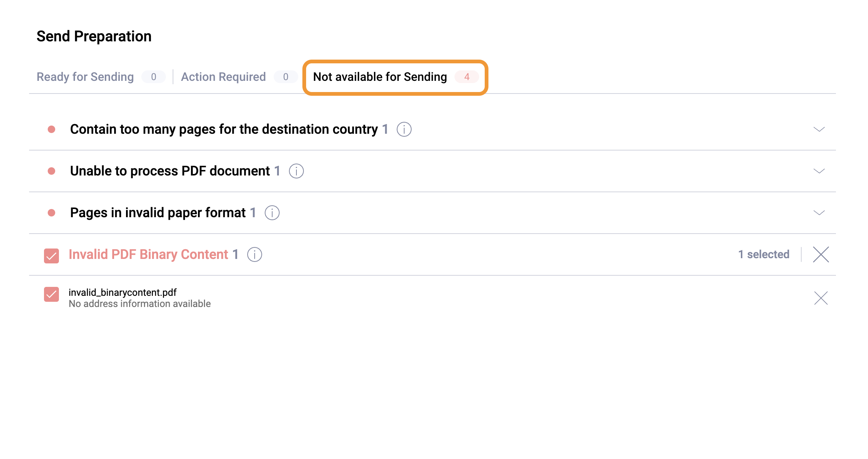Show info for Invalid PDF Binary Content
This screenshot has width=868, height=459.
pyautogui.click(x=254, y=254)
